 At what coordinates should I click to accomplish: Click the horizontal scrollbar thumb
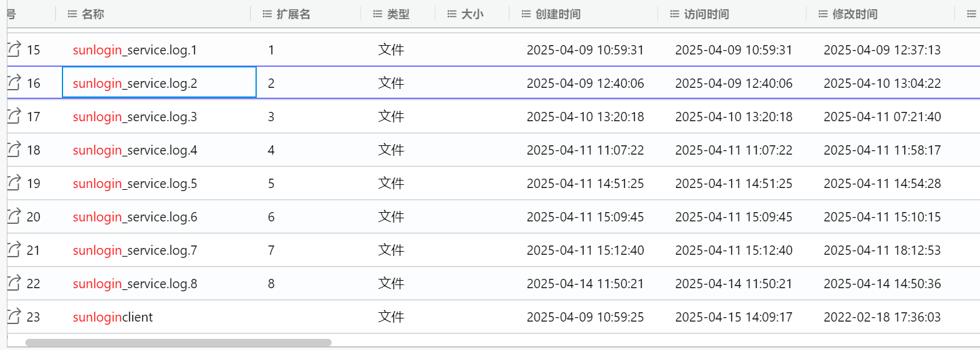tap(178, 343)
